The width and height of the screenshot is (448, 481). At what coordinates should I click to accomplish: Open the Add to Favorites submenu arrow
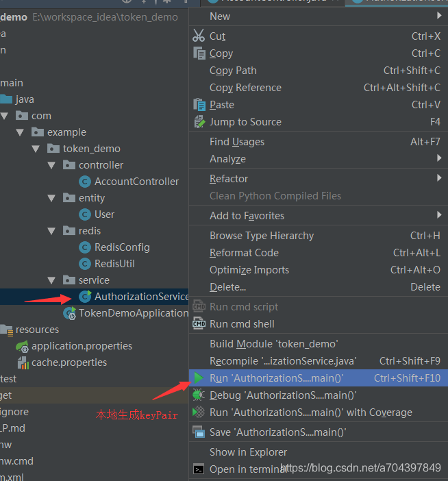(x=439, y=214)
